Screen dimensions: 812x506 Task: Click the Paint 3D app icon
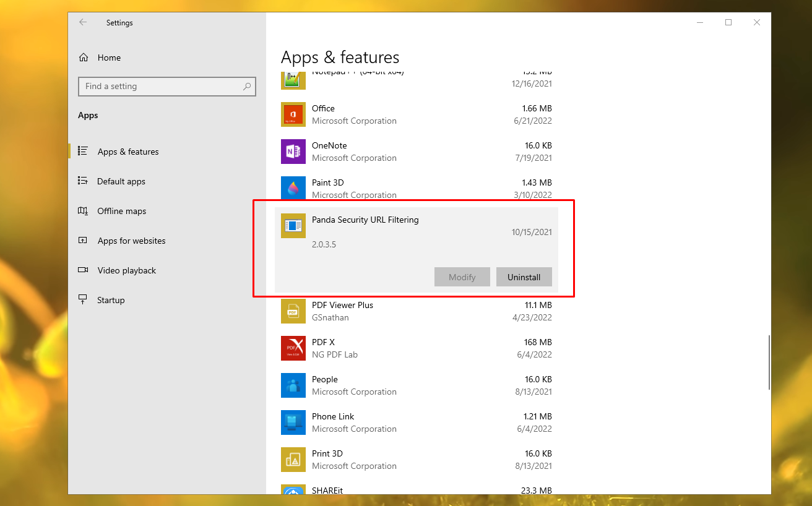pyautogui.click(x=293, y=188)
